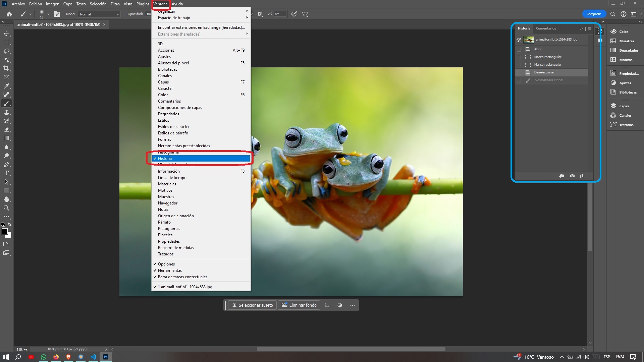
Task: Click the Compartir button
Action: pos(594,14)
